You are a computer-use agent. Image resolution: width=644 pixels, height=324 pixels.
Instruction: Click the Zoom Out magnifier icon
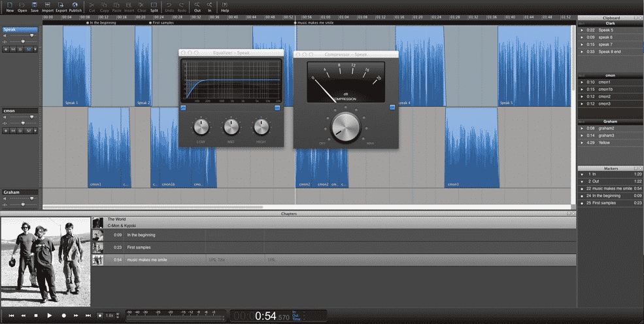[197, 7]
